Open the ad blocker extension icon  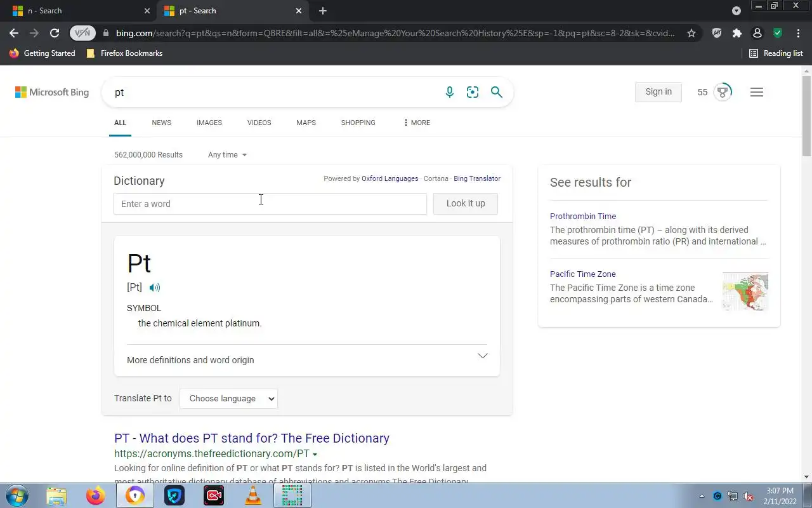pyautogui.click(x=717, y=33)
